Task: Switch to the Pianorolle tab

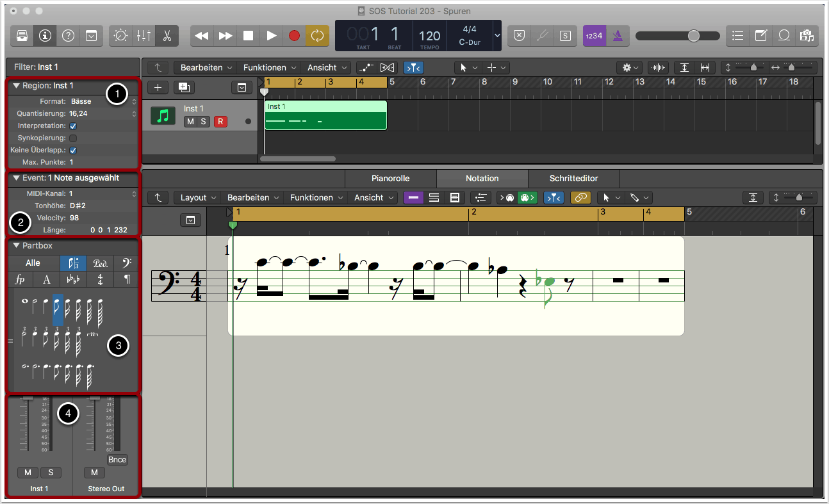Action: pyautogui.click(x=390, y=178)
